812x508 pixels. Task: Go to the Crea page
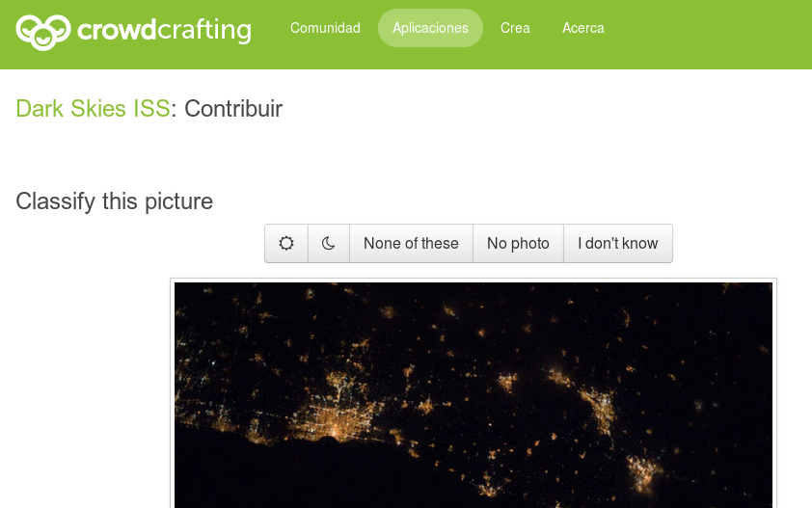[x=515, y=28]
